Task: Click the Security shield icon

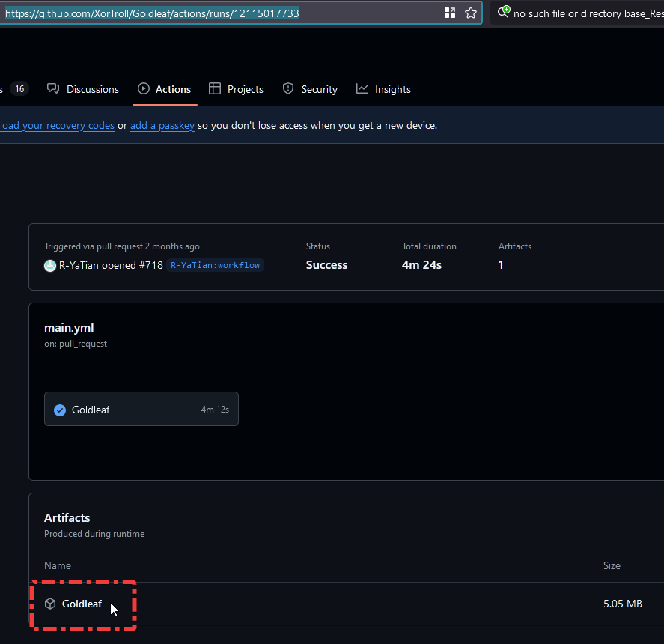Action: click(x=288, y=88)
